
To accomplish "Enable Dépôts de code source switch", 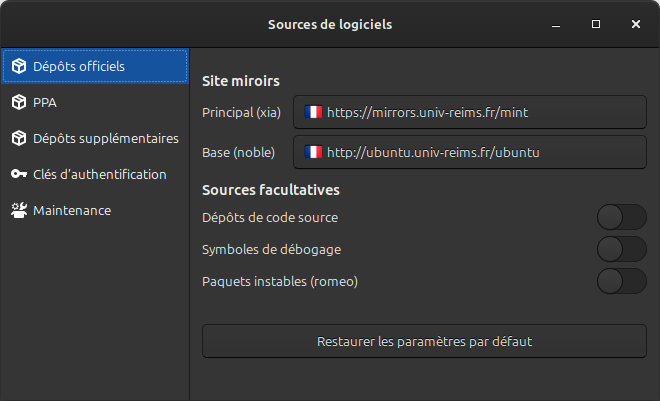I will [x=621, y=217].
